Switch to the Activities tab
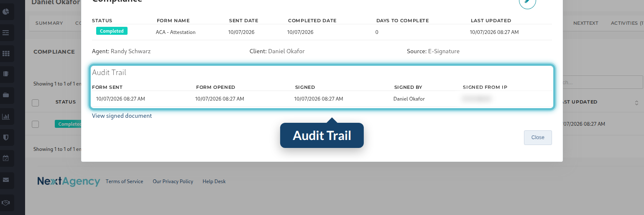This screenshot has width=644, height=215. (627, 23)
